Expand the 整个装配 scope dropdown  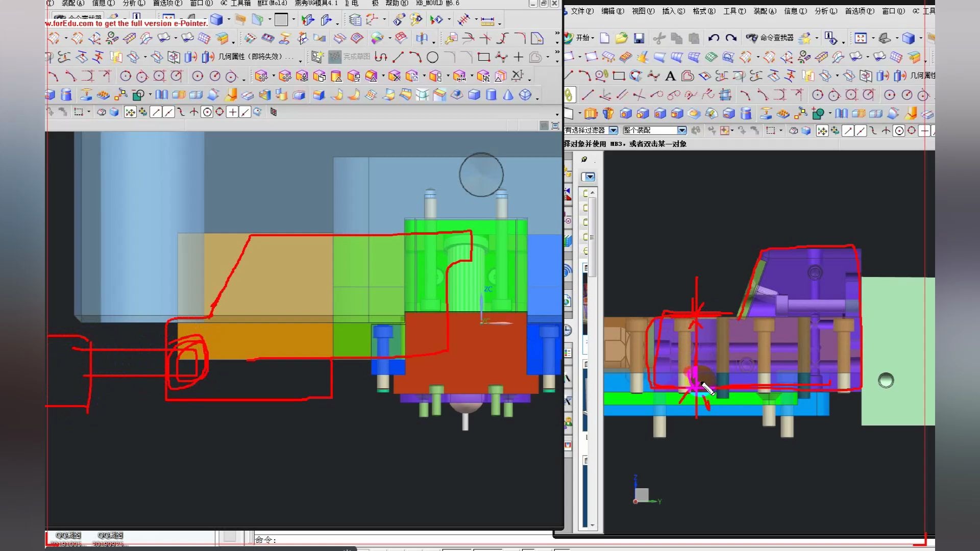pos(682,131)
